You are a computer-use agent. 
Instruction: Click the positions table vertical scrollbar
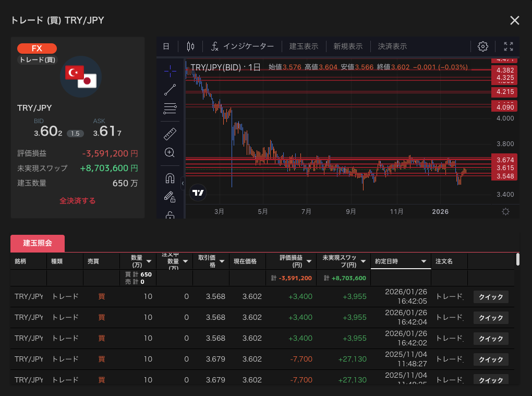click(x=517, y=259)
